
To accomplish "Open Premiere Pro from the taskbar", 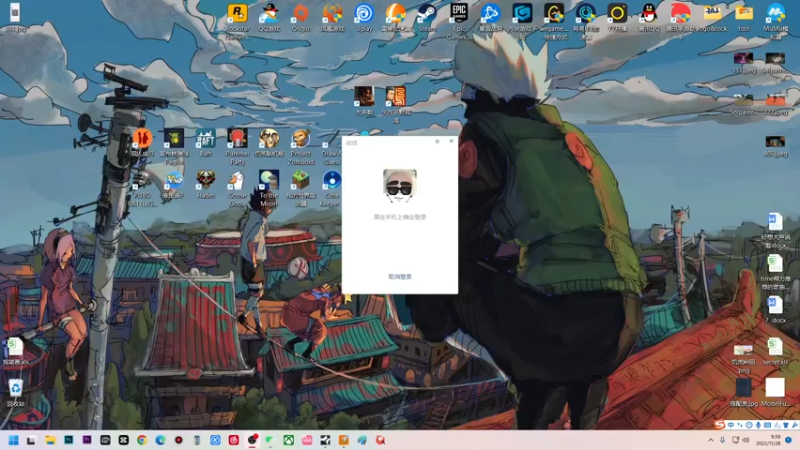I will point(87,440).
